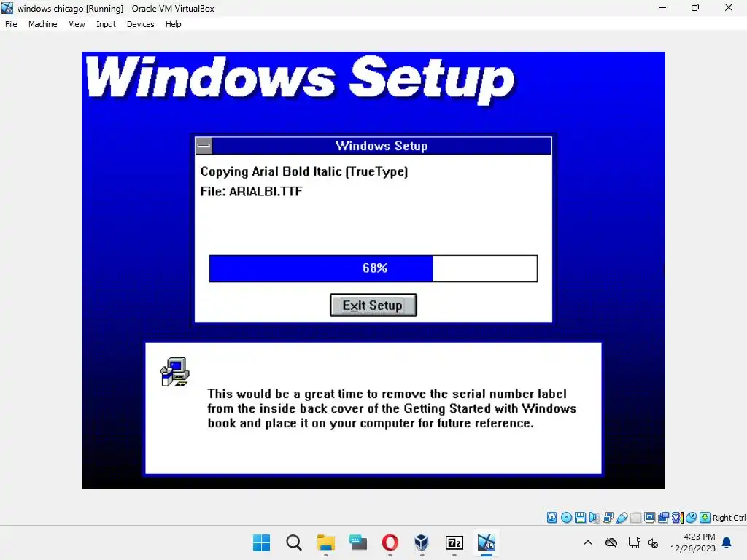Open File Explorer from the taskbar
Screen dimensions: 747x560
[x=326, y=542]
